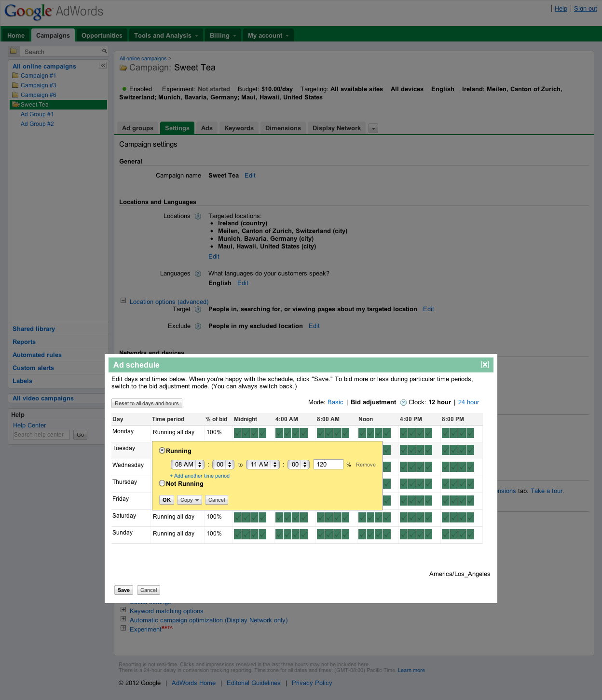This screenshot has width=602, height=700.
Task: Open the 11 AM end hour dropdown
Action: point(263,465)
